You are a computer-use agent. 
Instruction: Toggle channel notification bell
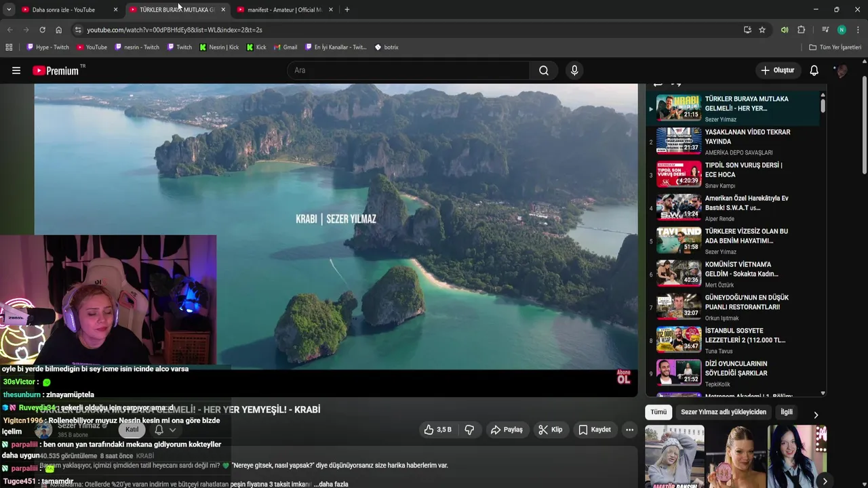(x=159, y=430)
